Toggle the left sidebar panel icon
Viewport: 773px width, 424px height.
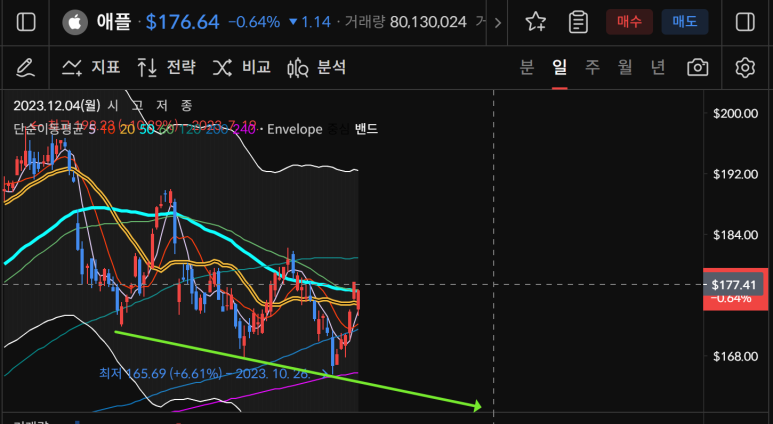[x=26, y=22]
